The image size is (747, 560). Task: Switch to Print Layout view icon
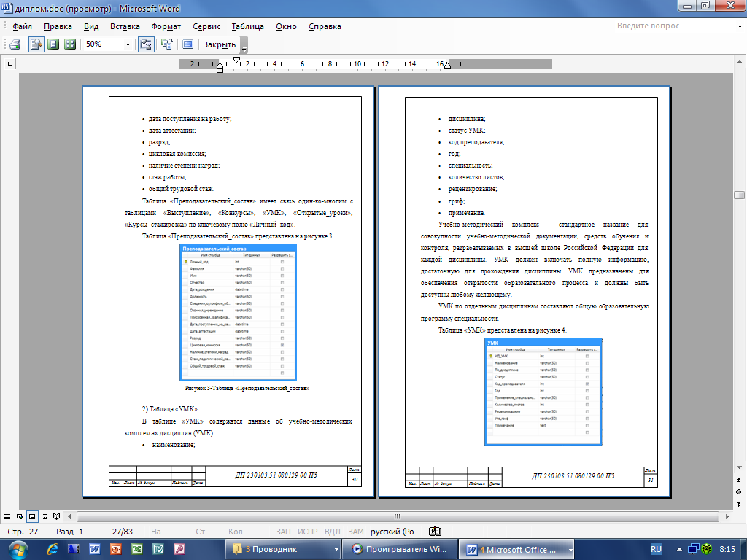coord(32,516)
